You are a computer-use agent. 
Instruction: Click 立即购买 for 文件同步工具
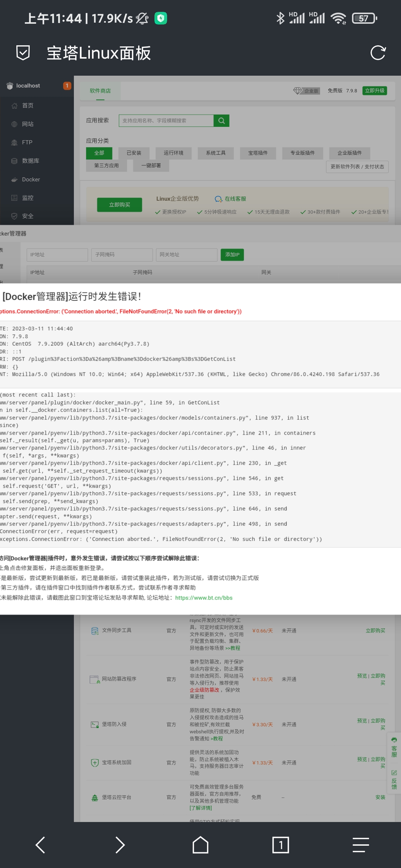pos(375,631)
